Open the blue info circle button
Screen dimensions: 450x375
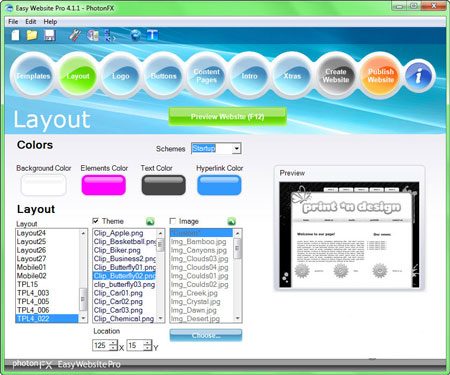click(x=418, y=76)
